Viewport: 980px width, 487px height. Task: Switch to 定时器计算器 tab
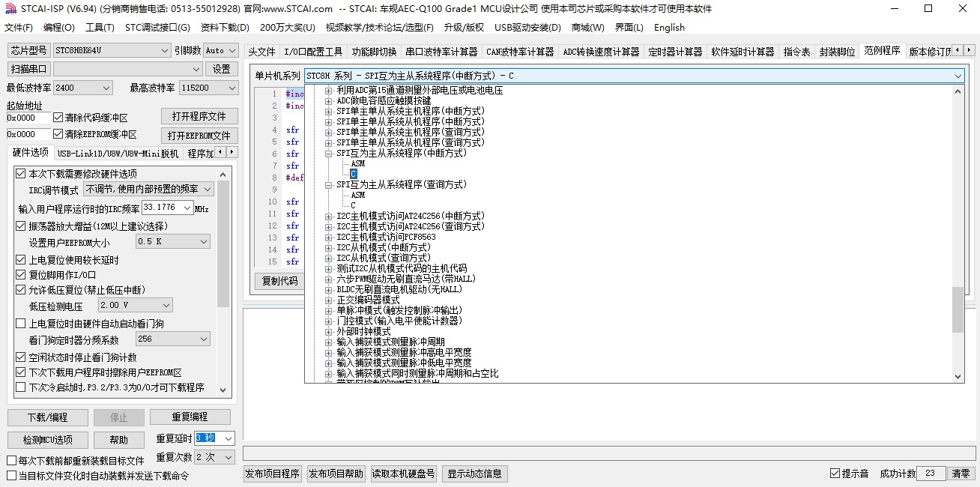[675, 52]
